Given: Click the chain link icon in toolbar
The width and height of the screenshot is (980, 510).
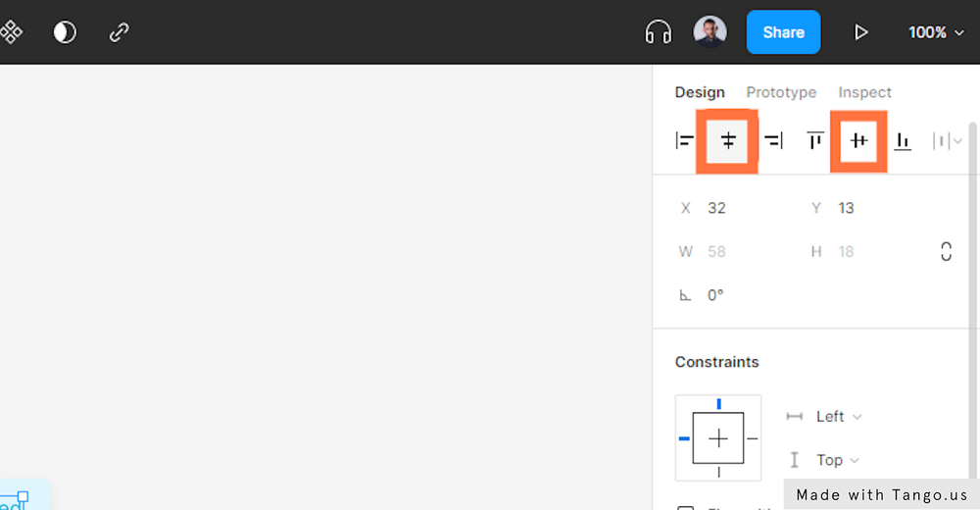Looking at the screenshot, I should (120, 32).
